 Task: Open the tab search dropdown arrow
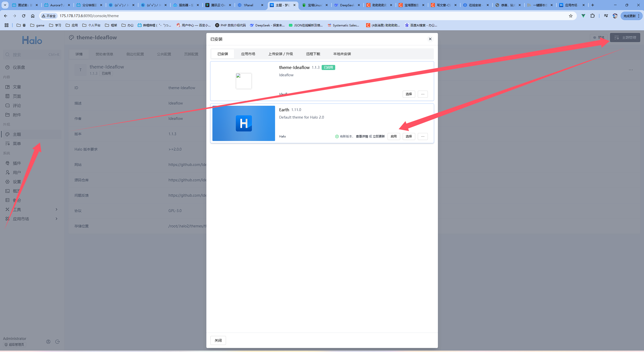[x=5, y=5]
